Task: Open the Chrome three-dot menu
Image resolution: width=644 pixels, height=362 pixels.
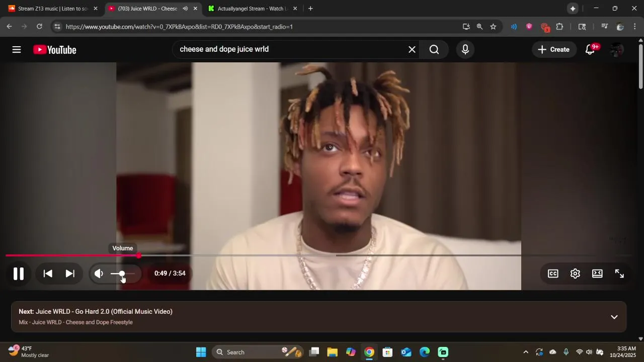Action: [x=635, y=27]
